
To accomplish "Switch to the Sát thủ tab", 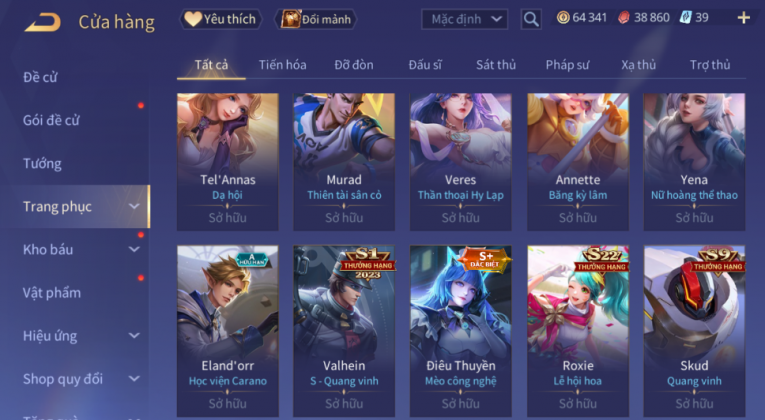I will tap(496, 65).
